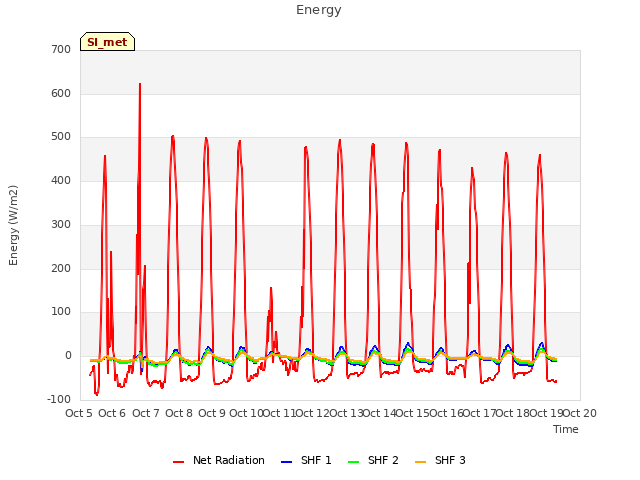Viewport: 640px width, 480px height.
Task: Toggle the SHF 1 legend entry
Action: coord(307,460)
